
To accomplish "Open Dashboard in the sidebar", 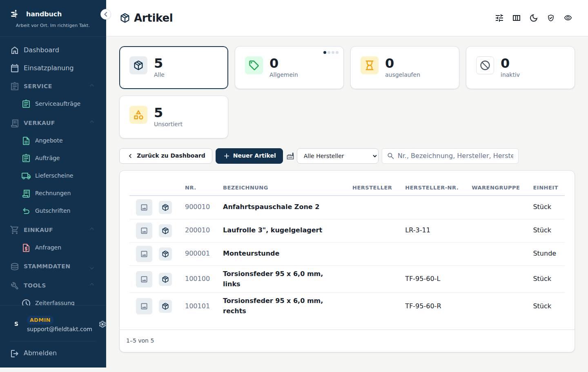I will 53,50.
